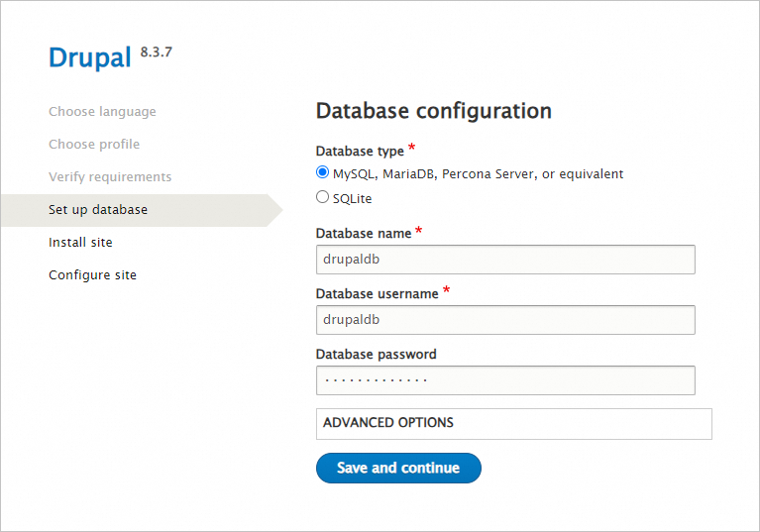
Task: Open the Choose profile step
Action: click(x=94, y=145)
